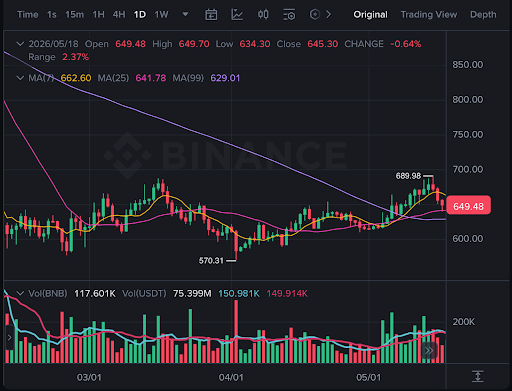Click the hexagon preferences icon
The height and width of the screenshot is (391, 512).
coord(315,14)
